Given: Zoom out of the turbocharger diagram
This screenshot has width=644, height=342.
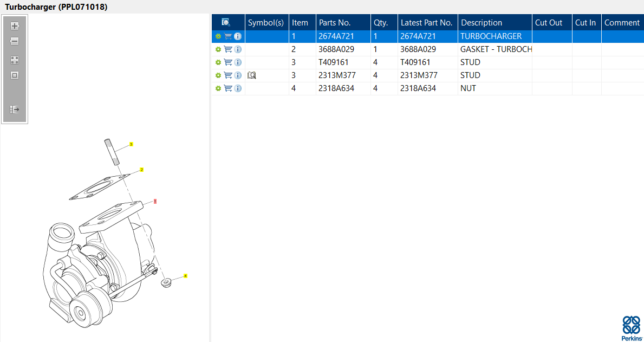Looking at the screenshot, I should coord(15,41).
